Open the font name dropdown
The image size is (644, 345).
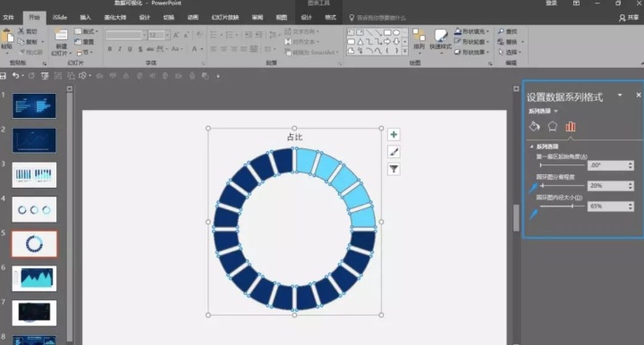click(144, 35)
